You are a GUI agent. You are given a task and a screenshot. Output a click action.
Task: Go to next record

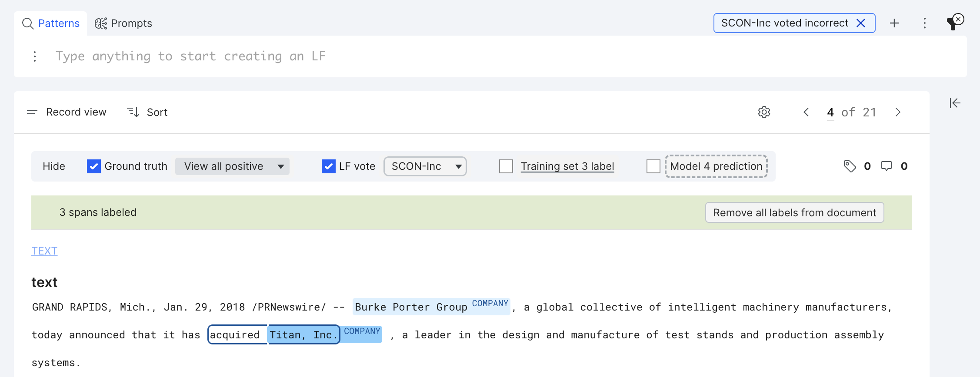point(898,112)
